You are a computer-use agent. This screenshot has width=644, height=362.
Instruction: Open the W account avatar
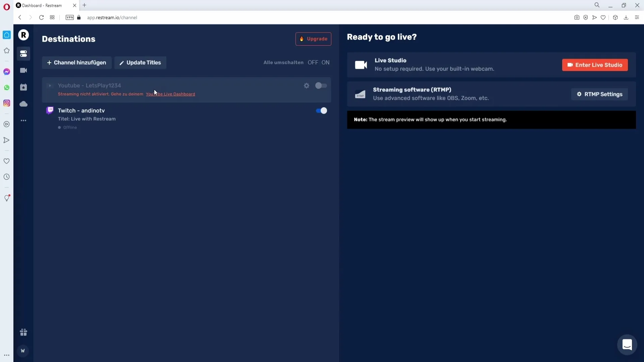click(23, 351)
